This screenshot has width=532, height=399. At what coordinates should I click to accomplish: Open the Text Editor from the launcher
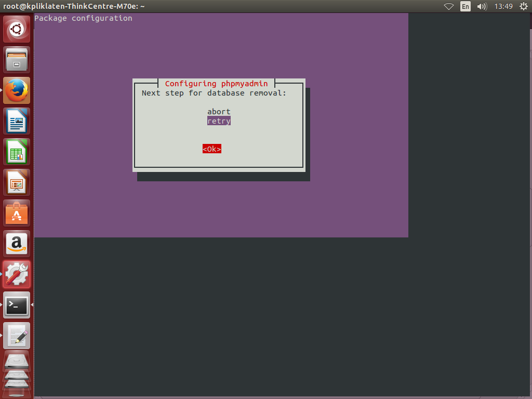[17, 336]
